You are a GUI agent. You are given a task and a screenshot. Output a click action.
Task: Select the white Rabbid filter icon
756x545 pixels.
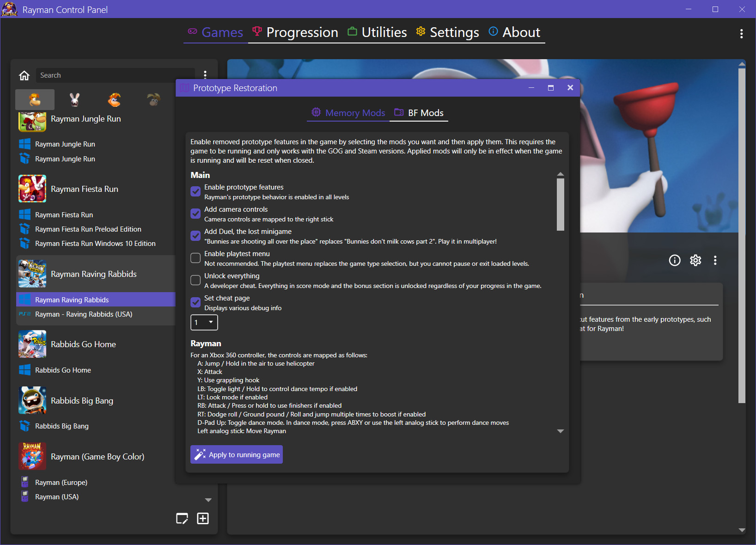74,99
